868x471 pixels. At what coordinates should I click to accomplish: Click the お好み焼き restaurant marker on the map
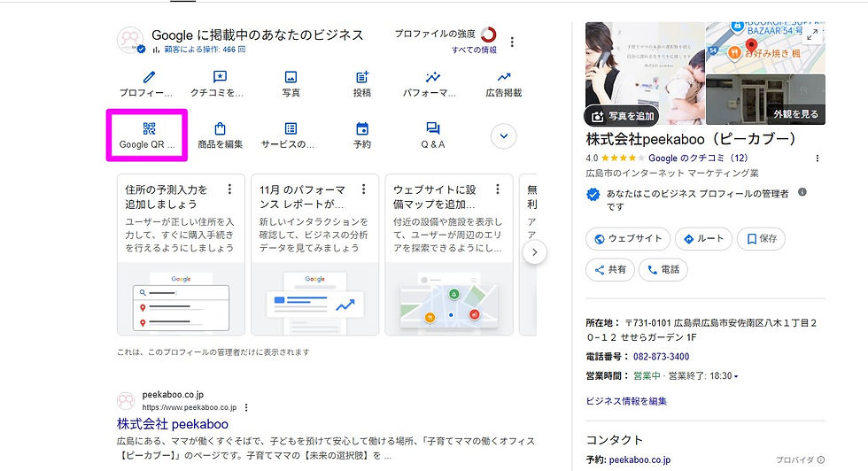pos(734,53)
